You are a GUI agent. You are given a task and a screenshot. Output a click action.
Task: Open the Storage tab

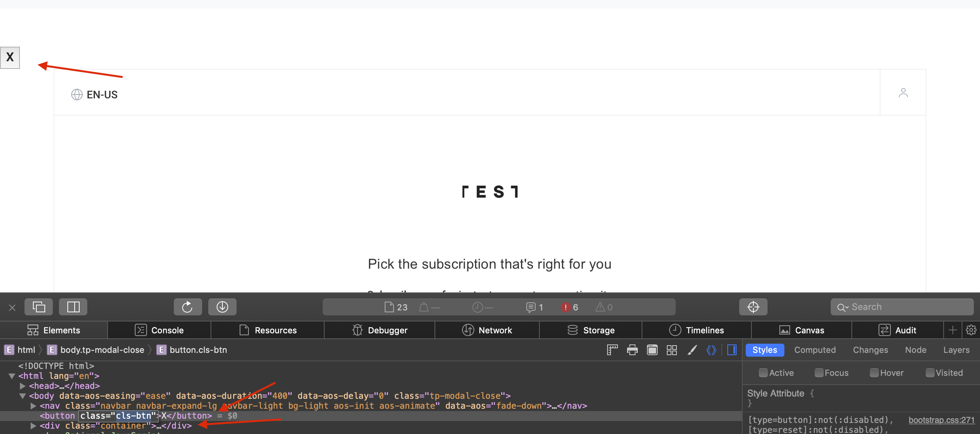[591, 330]
